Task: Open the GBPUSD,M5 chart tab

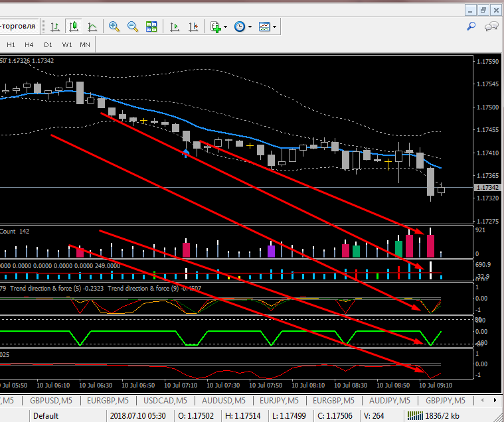Action: coord(51,401)
